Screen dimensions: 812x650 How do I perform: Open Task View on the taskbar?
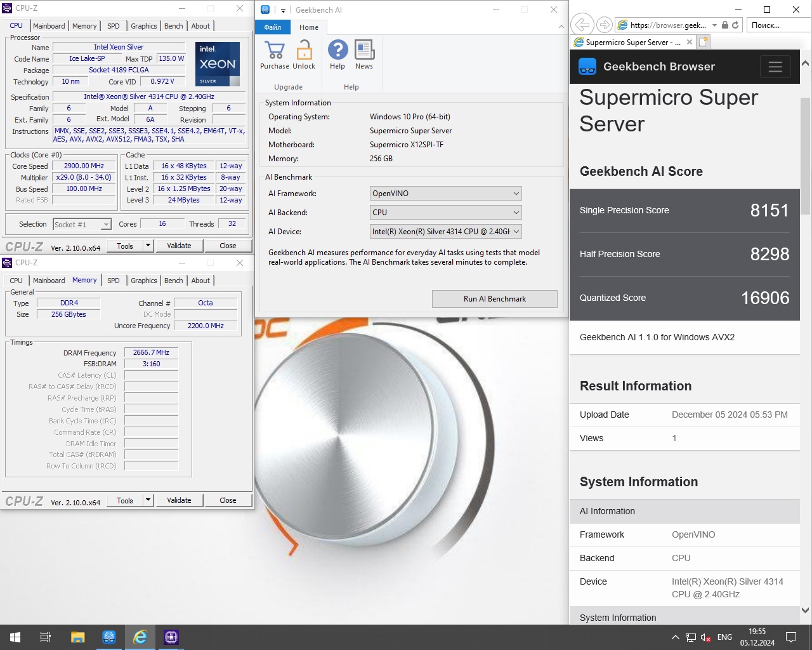click(x=46, y=637)
